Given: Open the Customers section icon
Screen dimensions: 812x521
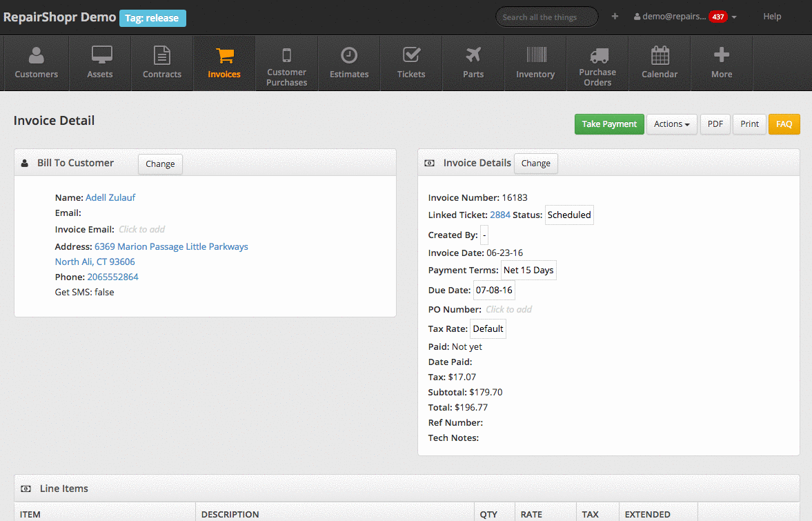Looking at the screenshot, I should point(37,55).
